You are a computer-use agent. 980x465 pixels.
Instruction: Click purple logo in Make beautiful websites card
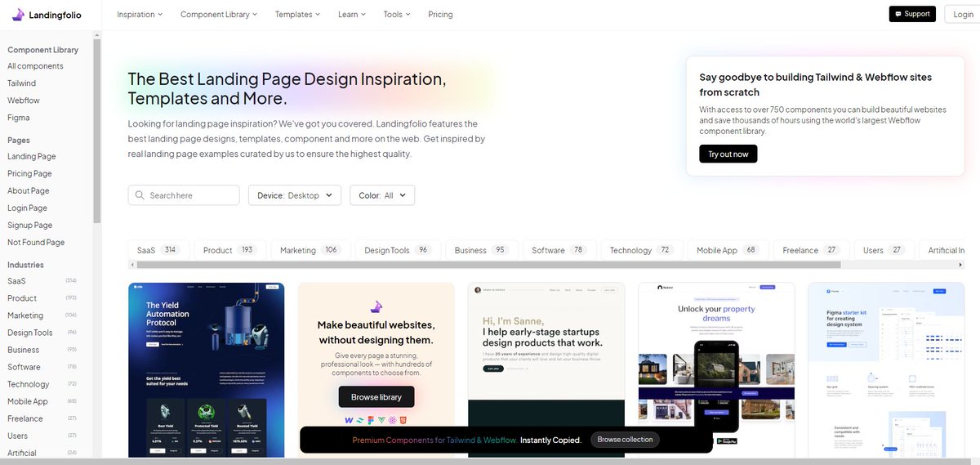[x=376, y=307]
